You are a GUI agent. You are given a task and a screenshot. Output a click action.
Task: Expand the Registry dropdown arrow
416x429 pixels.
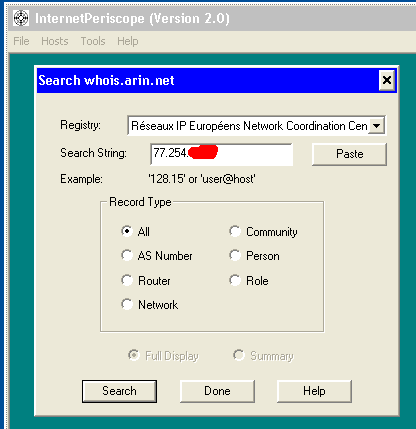tap(377, 126)
